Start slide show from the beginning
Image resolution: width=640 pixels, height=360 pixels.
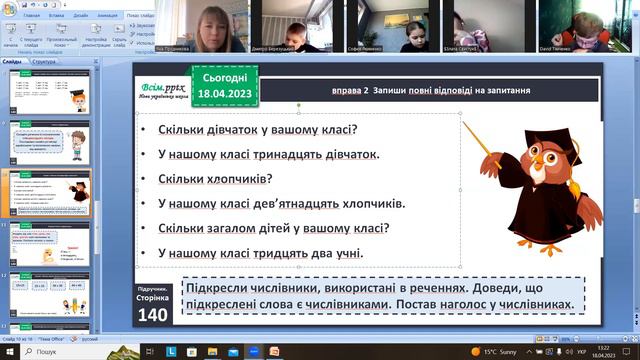click(x=11, y=35)
